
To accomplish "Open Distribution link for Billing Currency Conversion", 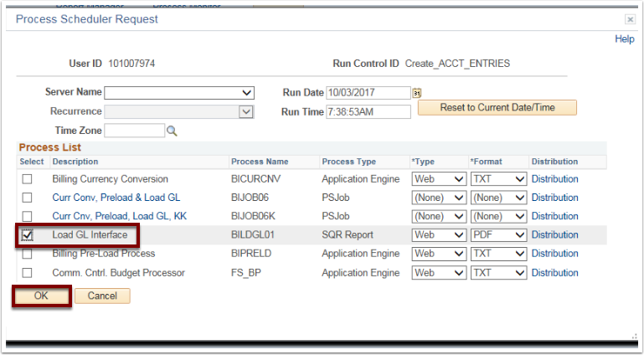I will 555,179.
